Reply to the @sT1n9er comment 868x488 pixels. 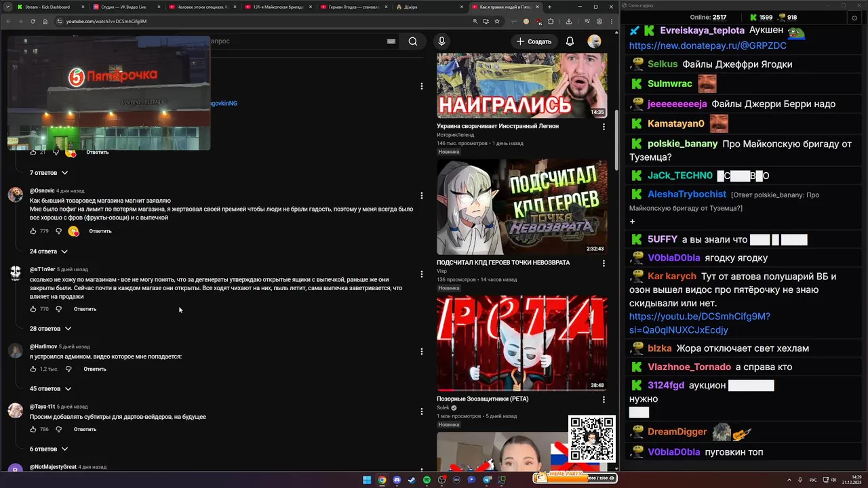(x=85, y=309)
